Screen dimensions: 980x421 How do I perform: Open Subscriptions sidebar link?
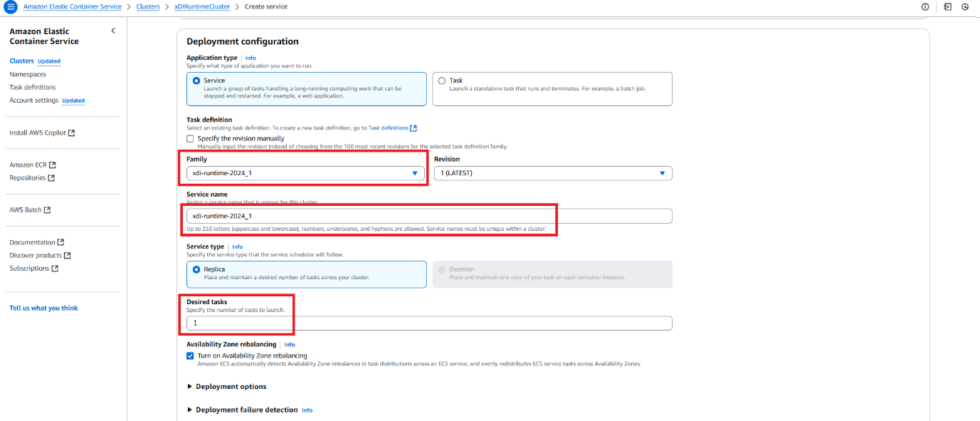(29, 269)
